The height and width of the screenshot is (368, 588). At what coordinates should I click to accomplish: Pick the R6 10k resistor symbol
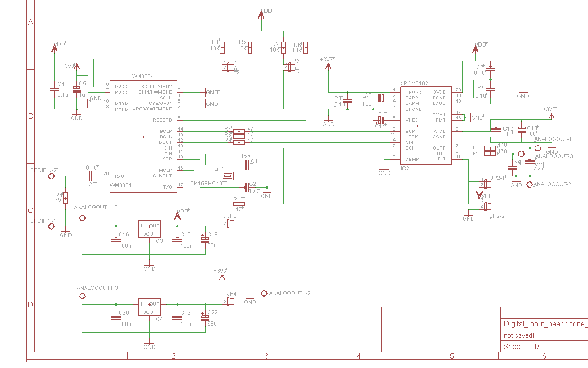click(306, 47)
